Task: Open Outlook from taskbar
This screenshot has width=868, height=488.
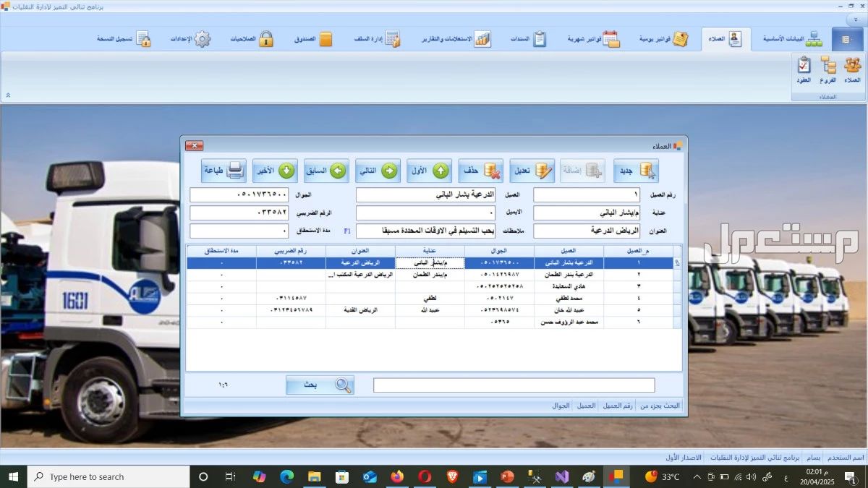Action: (370, 476)
